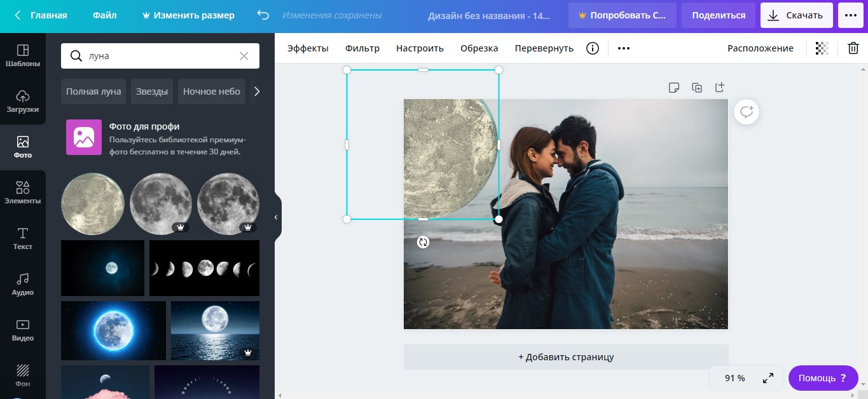Image resolution: width=868 pixels, height=399 pixels.
Task: Open the transparency checkerboard icon
Action: point(822,48)
